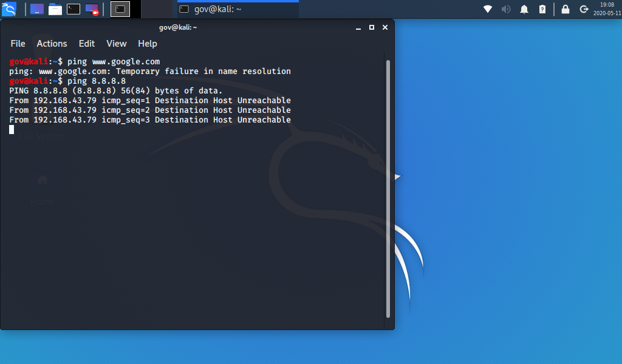Screen dimensions: 622x364
Task: Click the icmp_seq=1 Destination Host Unreachable line
Action: 150,100
